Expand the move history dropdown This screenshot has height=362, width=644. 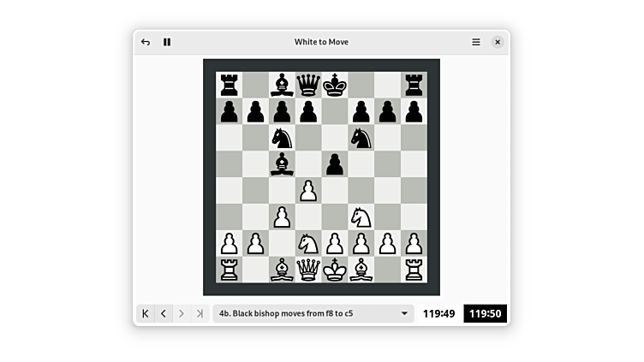(x=404, y=314)
